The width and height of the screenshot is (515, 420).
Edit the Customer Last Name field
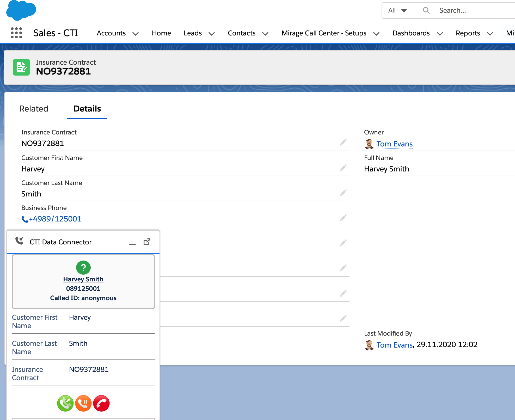(x=343, y=193)
